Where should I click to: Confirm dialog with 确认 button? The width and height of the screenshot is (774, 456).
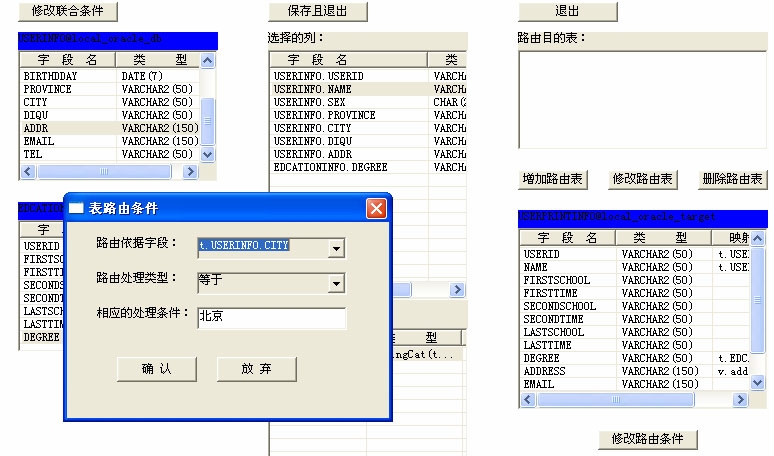(156, 369)
